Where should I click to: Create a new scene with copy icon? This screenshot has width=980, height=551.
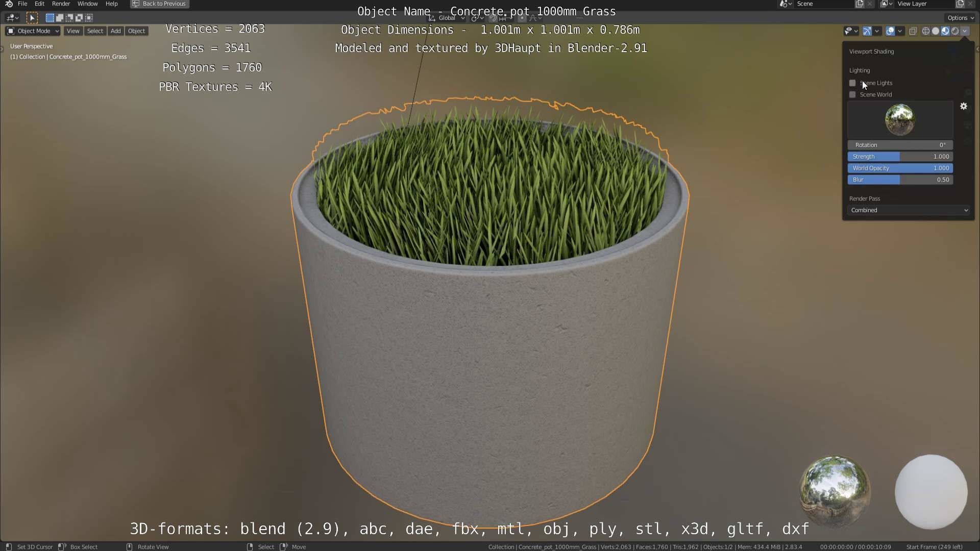coord(860,4)
